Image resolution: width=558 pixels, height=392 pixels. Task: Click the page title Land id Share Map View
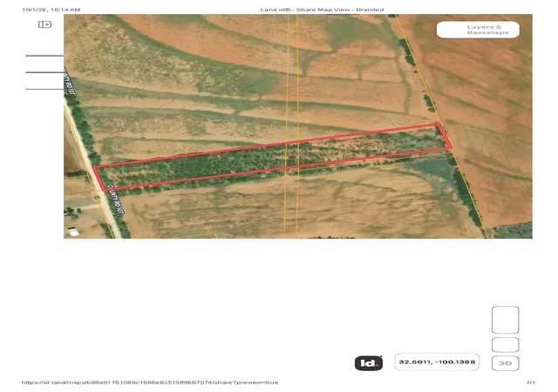322,10
